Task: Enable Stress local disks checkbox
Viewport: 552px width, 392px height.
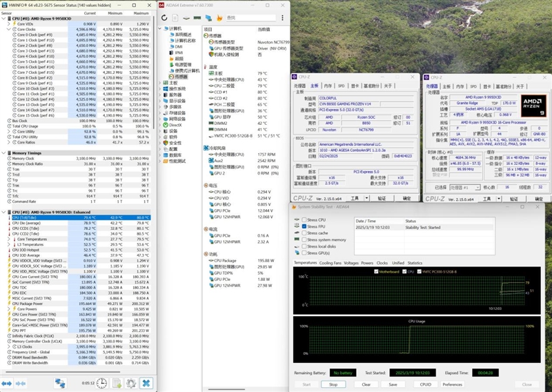Action: tap(304, 246)
